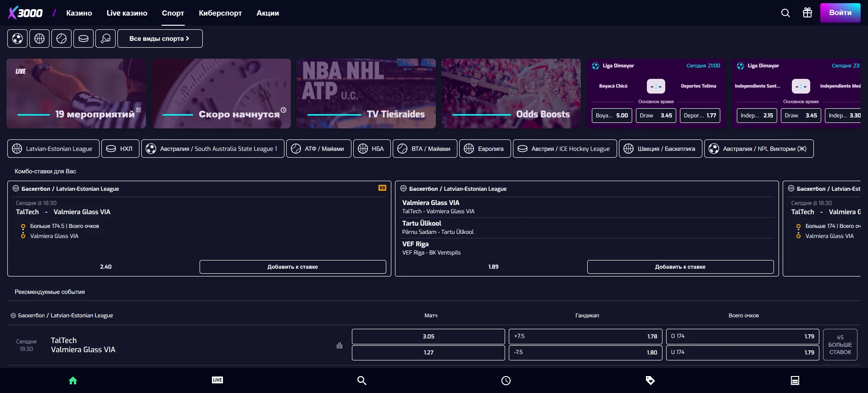Open the LIVE section in bottom bar
This screenshot has height=393, width=868.
coord(217,380)
